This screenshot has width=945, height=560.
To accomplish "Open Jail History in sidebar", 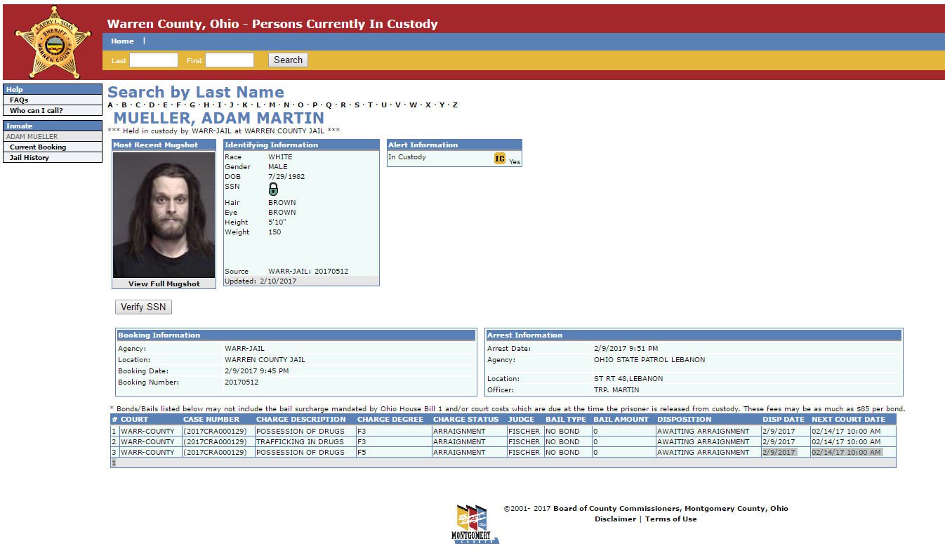I will click(29, 158).
